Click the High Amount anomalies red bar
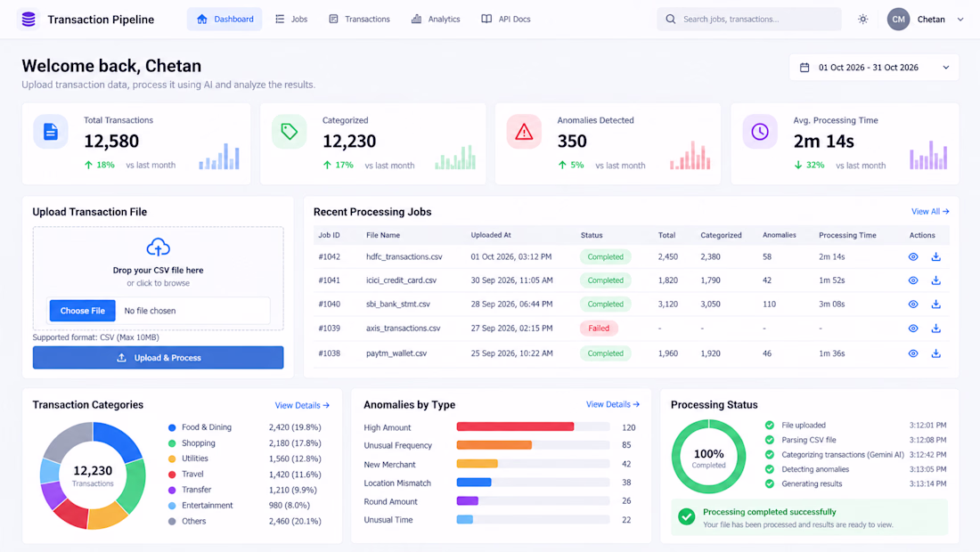 tap(515, 427)
